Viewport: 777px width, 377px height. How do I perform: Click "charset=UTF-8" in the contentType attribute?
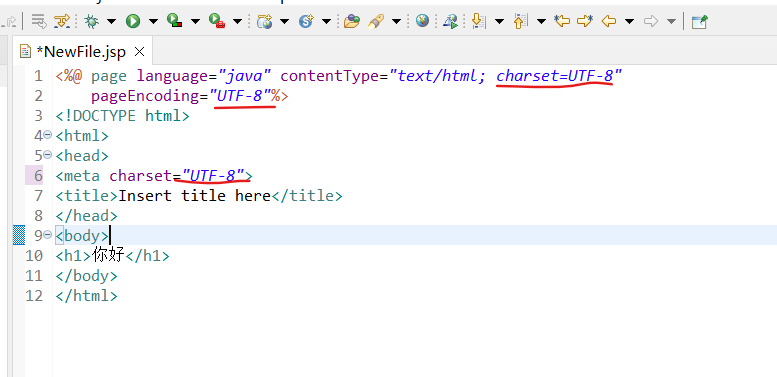(x=555, y=76)
